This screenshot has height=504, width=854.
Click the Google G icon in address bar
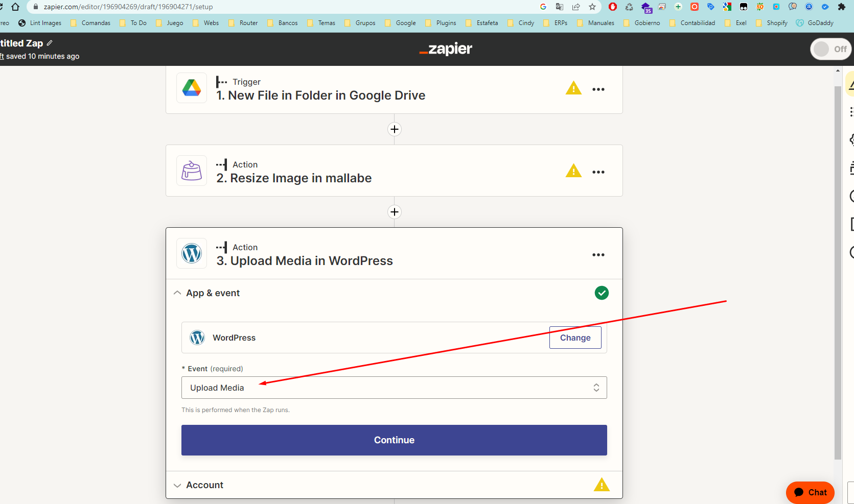[543, 7]
